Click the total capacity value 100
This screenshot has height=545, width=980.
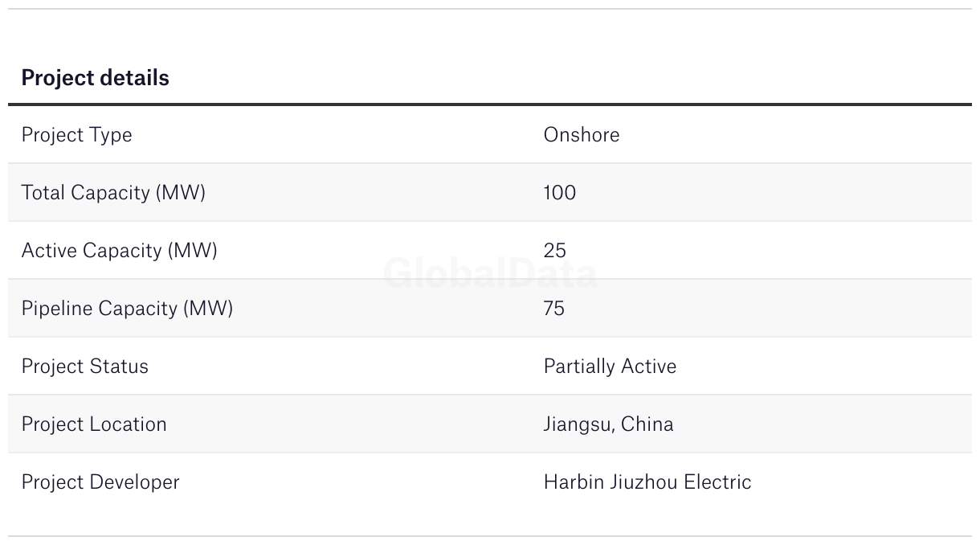[560, 192]
